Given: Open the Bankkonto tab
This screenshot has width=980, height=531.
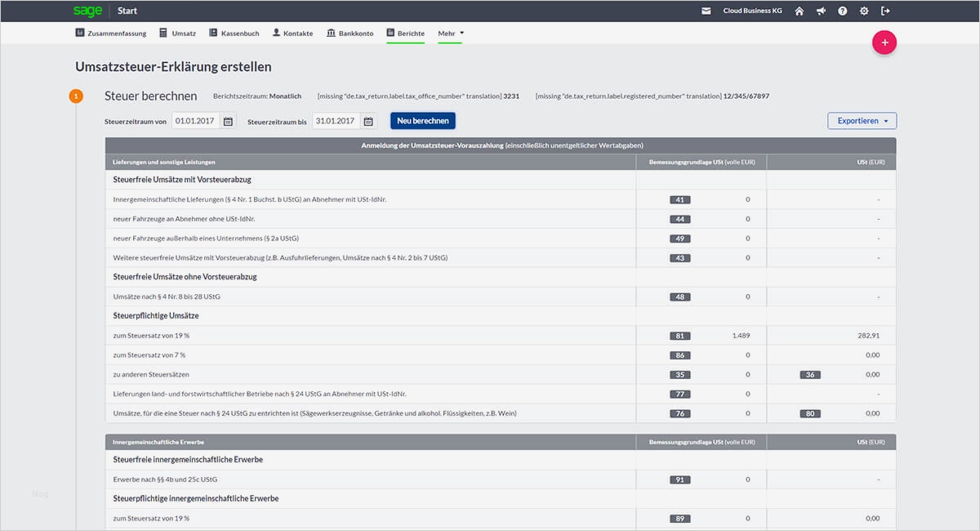Looking at the screenshot, I should pyautogui.click(x=350, y=33).
